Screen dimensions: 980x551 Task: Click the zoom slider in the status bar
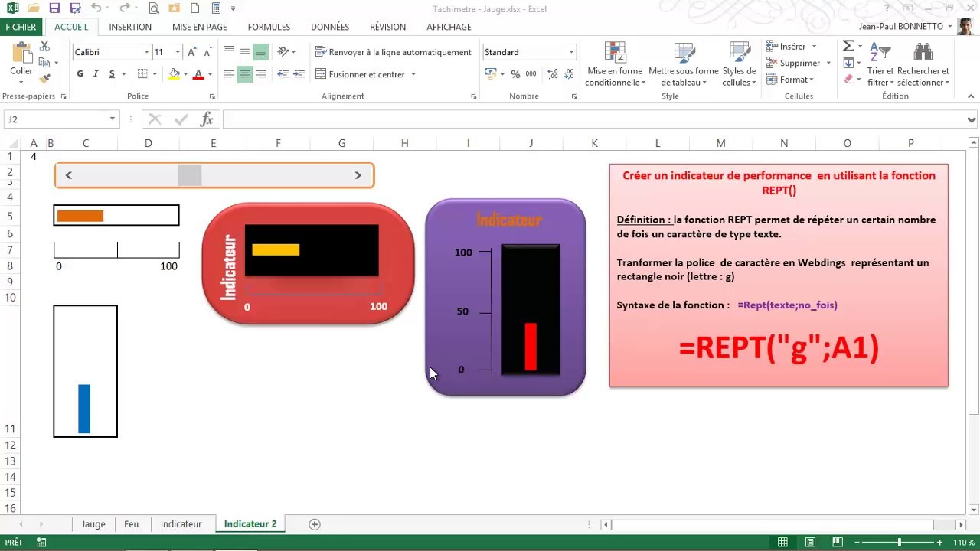tap(900, 543)
